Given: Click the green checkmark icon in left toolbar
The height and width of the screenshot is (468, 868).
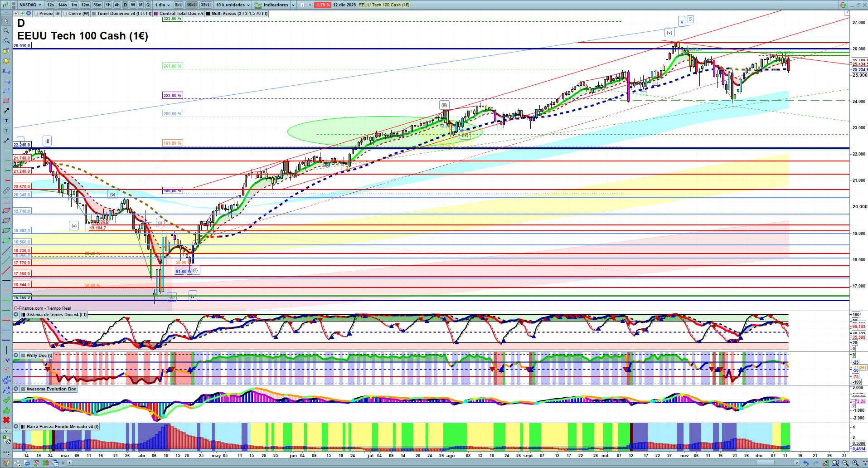Looking at the screenshot, I should tap(6, 400).
